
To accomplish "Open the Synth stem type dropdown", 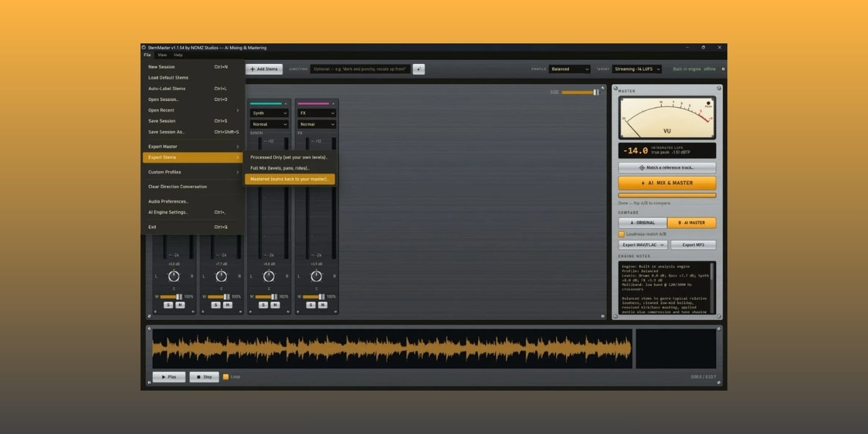I will 269,113.
